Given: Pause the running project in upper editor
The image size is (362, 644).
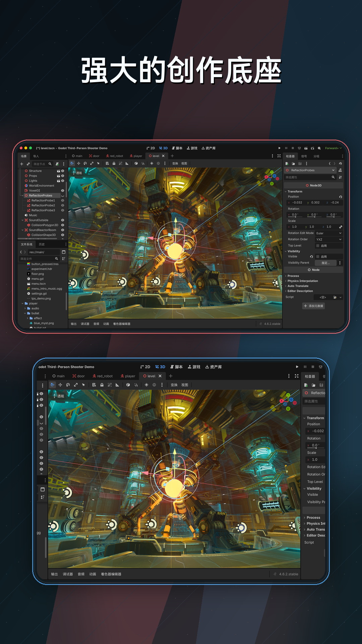Looking at the screenshot, I should pyautogui.click(x=286, y=148).
